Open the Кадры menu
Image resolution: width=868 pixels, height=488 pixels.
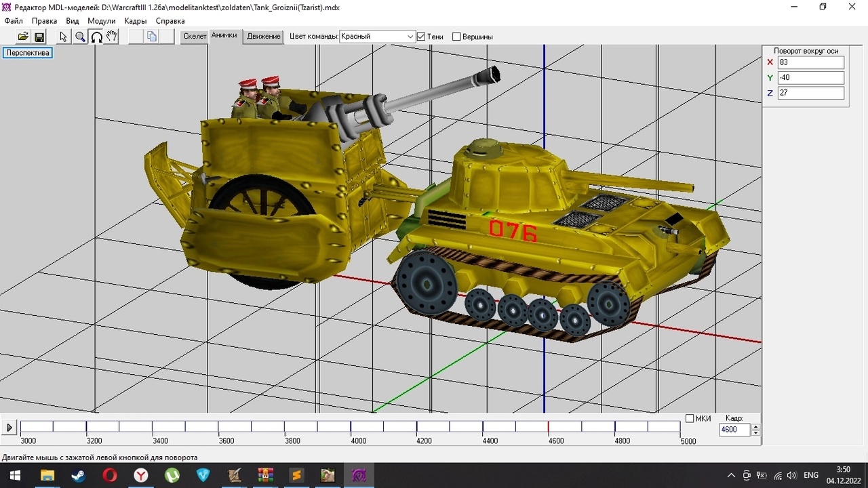(136, 21)
